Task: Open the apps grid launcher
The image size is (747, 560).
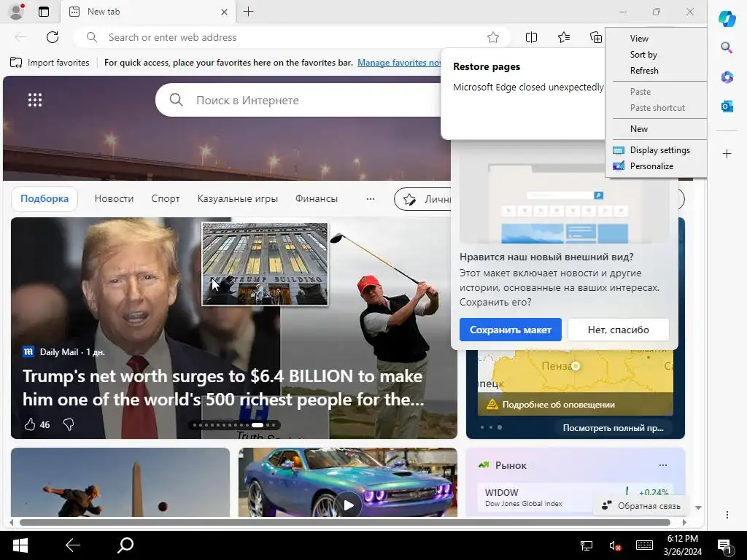Action: pyautogui.click(x=35, y=100)
